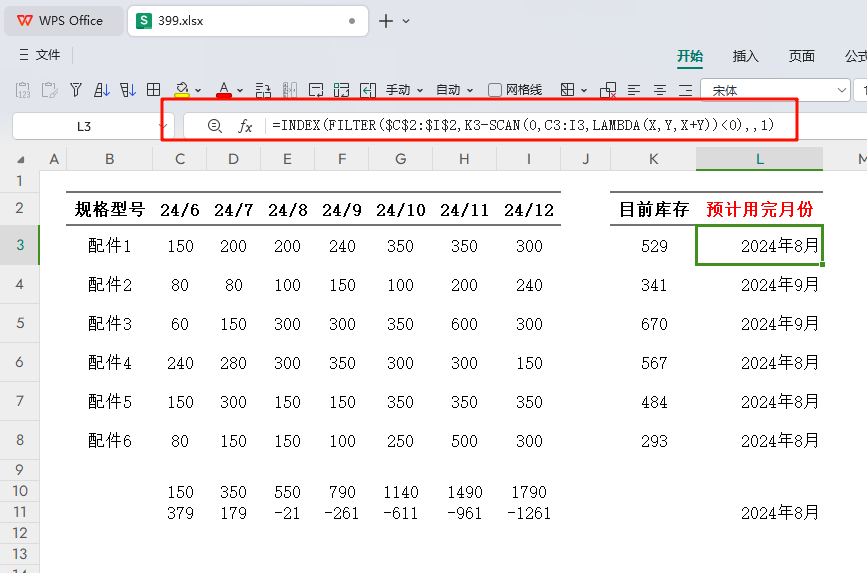Image resolution: width=867 pixels, height=573 pixels.
Task: Click the 配件4 cell
Action: (109, 363)
